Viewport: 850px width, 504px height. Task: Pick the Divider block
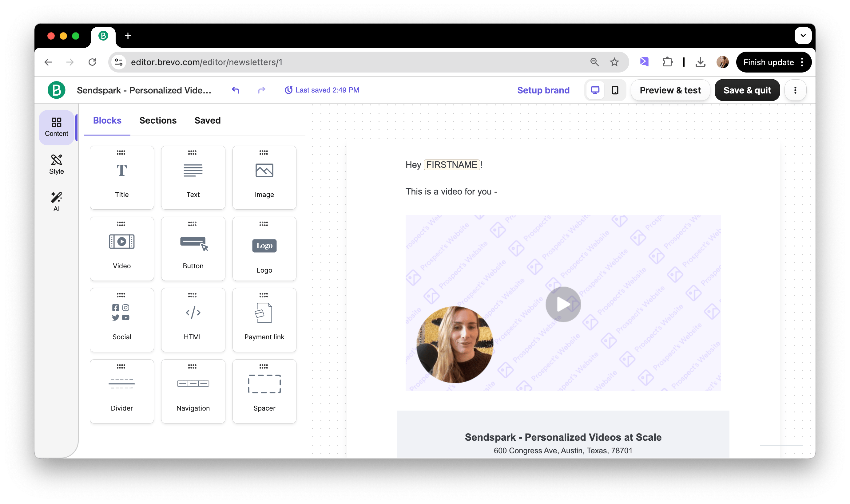pyautogui.click(x=122, y=391)
